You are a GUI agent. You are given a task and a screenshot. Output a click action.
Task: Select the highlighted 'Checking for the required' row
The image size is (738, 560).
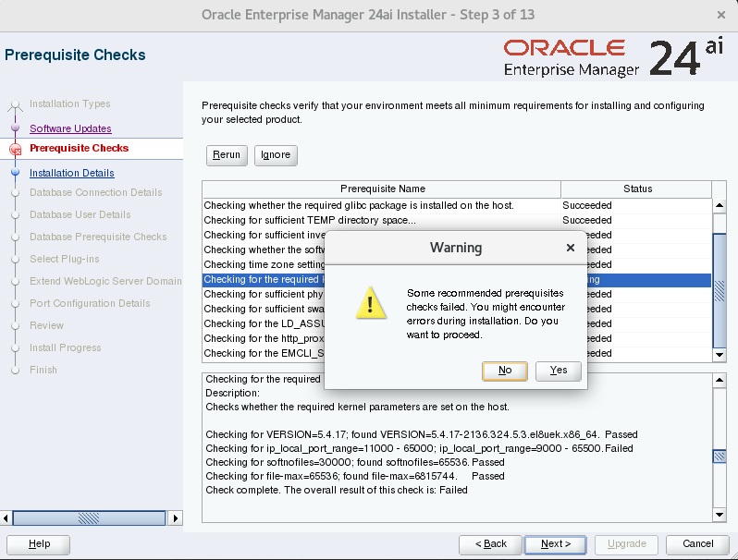[x=457, y=279]
